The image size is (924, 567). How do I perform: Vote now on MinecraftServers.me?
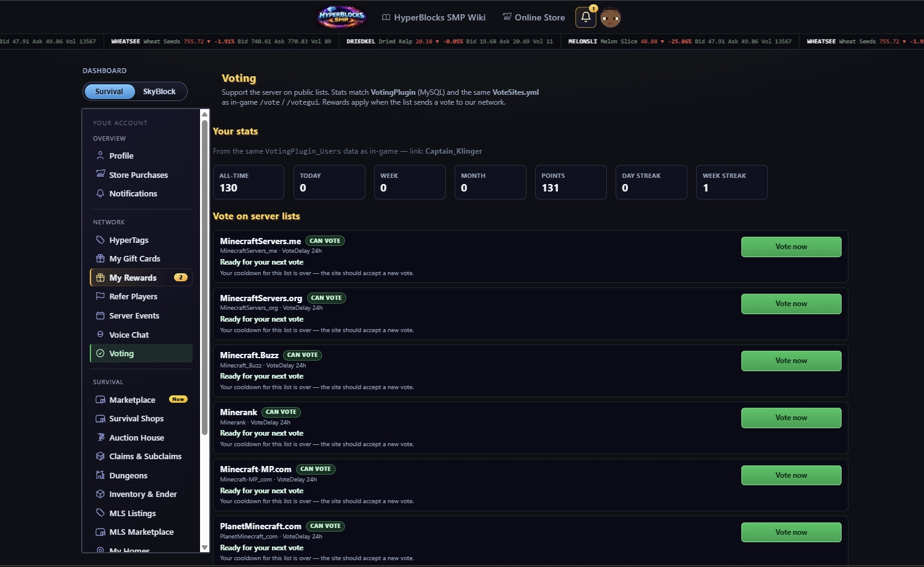click(791, 247)
